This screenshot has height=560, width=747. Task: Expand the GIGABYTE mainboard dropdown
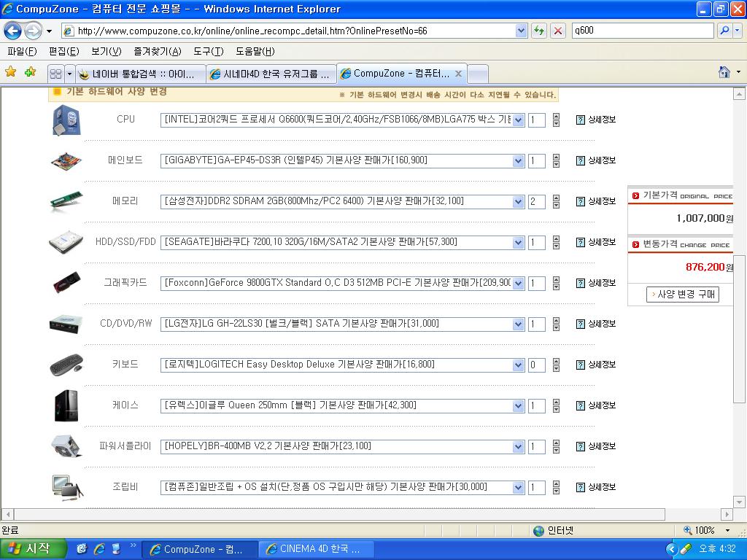519,161
